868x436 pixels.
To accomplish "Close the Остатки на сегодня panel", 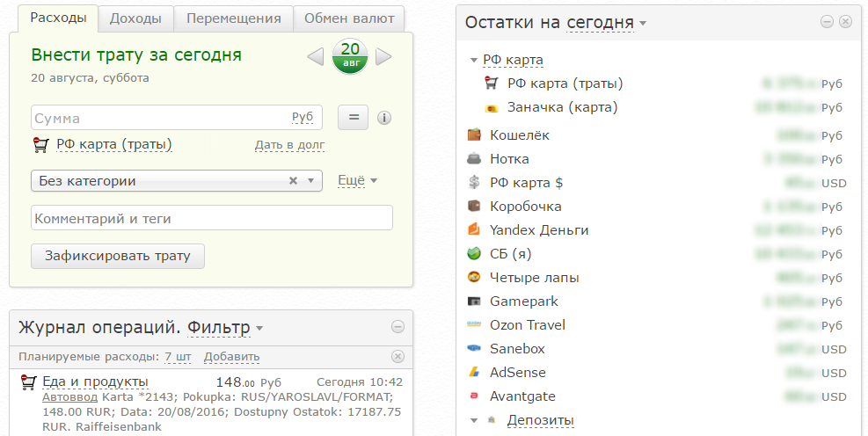I will pyautogui.click(x=845, y=22).
